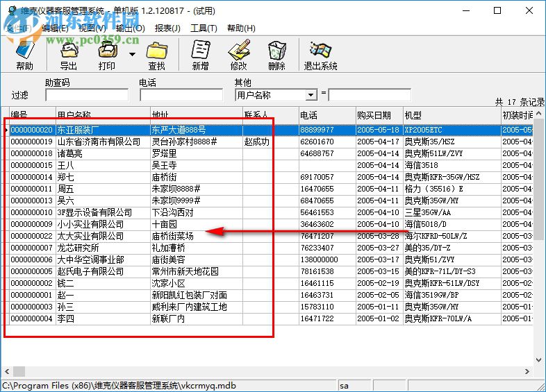Click the 打印 printer icon
546x392 pixels.
[108, 51]
